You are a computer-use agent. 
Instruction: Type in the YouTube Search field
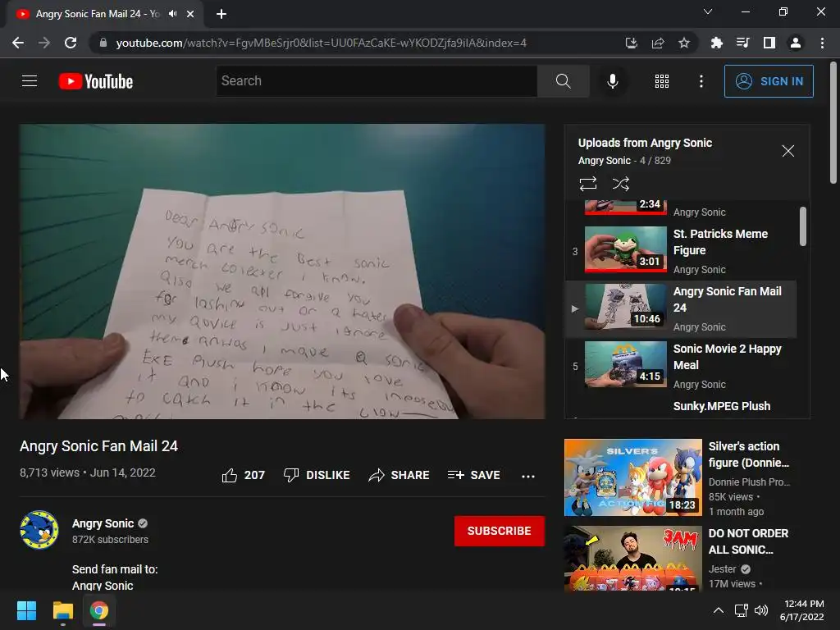(377, 81)
